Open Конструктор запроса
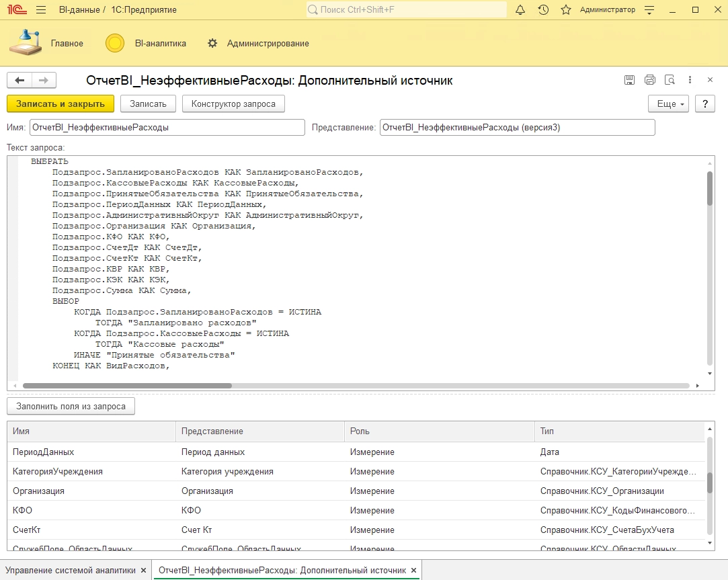The width and height of the screenshot is (728, 580). click(x=233, y=103)
